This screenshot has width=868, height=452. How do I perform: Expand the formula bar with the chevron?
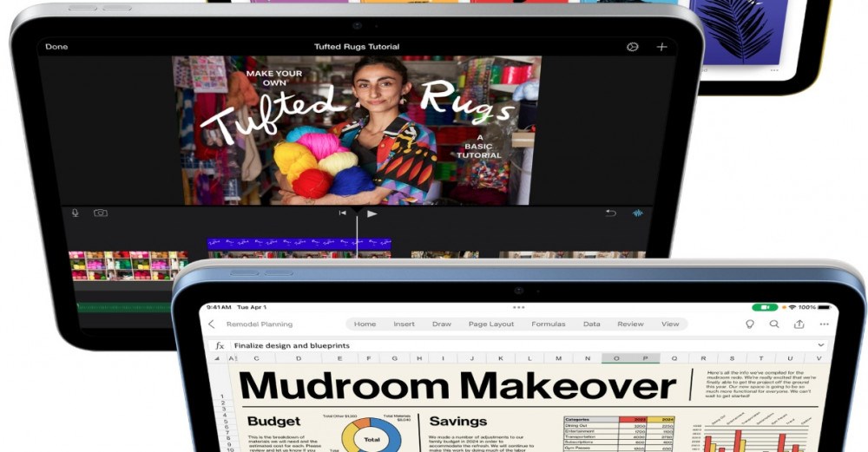[821, 345]
